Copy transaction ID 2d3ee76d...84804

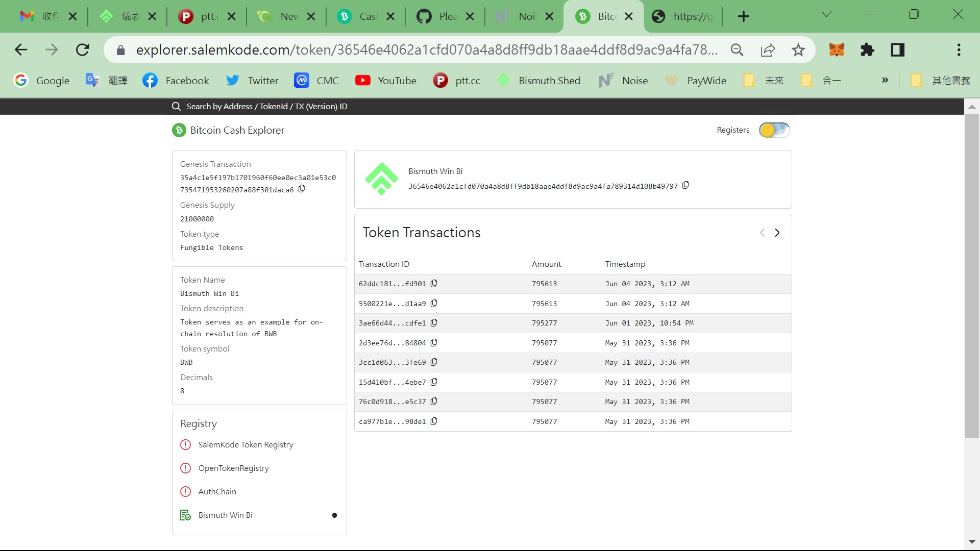click(434, 343)
